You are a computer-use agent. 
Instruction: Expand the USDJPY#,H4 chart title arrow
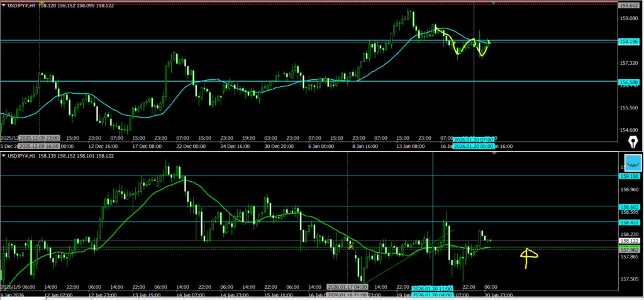(x=4, y=5)
